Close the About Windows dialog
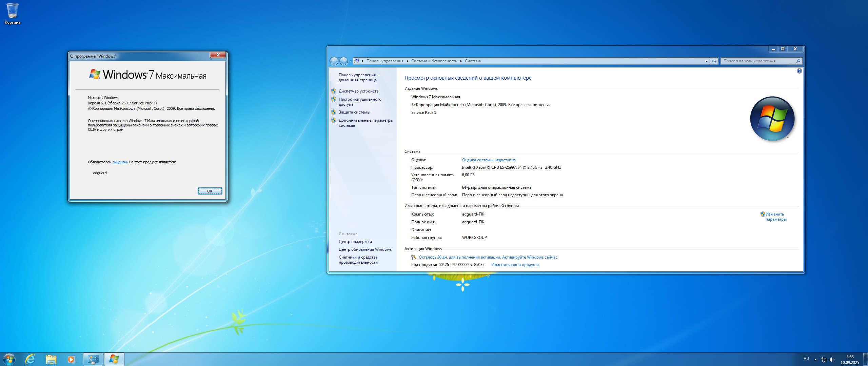This screenshot has height=366, width=868. [218, 55]
